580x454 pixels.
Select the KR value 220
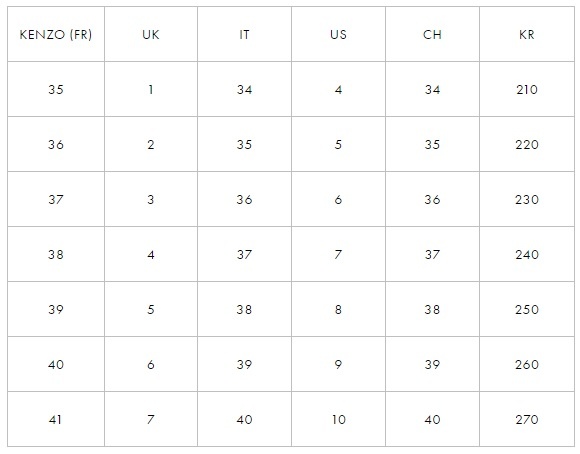527,144
